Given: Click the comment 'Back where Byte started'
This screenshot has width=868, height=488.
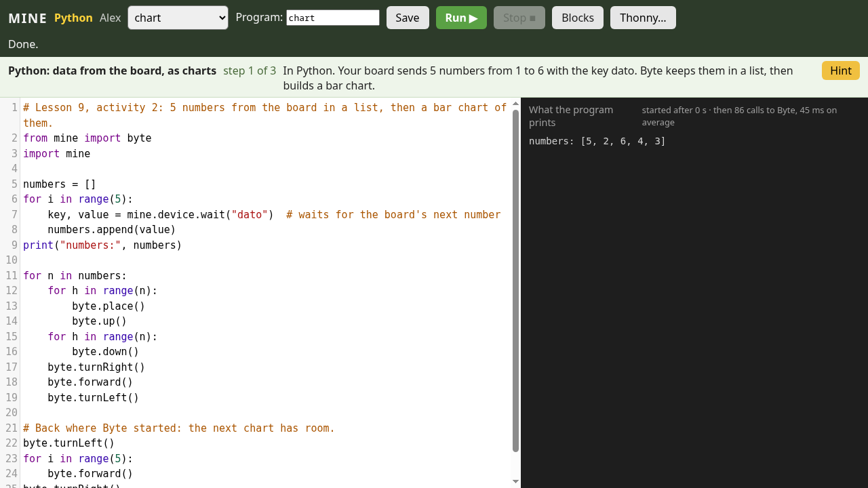Looking at the screenshot, I should click(x=179, y=428).
